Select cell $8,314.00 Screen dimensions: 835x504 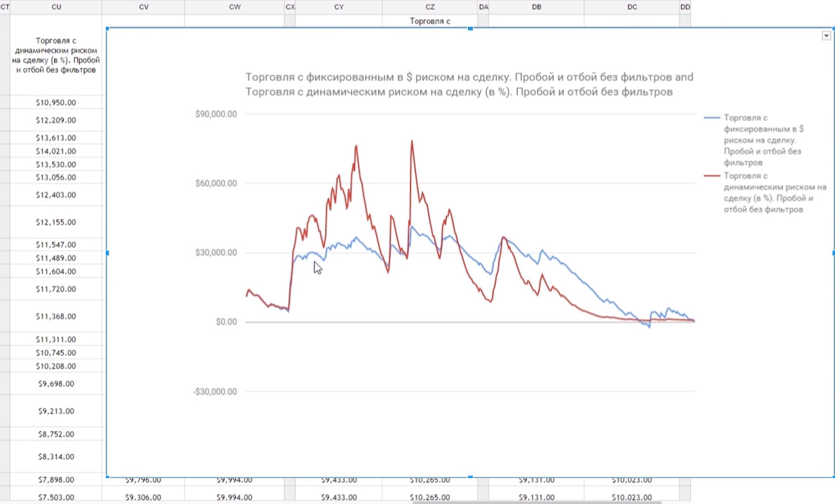pos(56,456)
